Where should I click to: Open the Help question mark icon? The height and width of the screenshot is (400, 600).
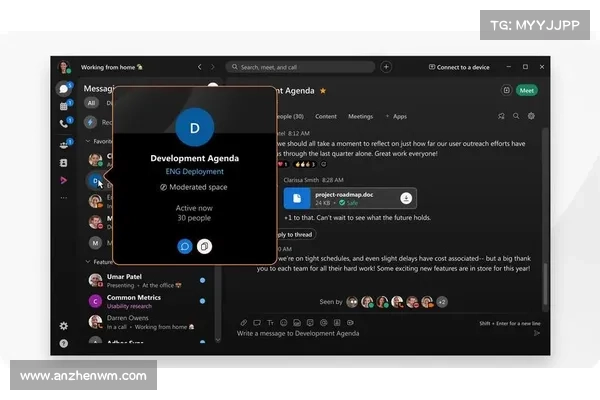click(64, 343)
